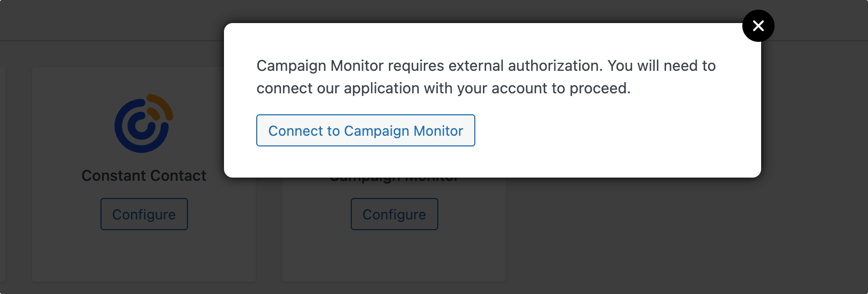Image resolution: width=868 pixels, height=294 pixels.
Task: Click the partial card at the left edge
Action: (3, 174)
